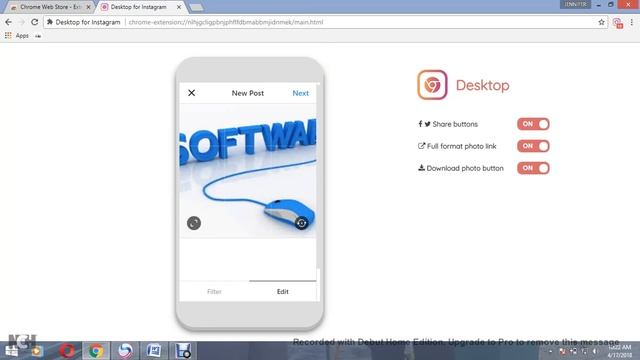Switch off the Download photo button toggle
Viewport: 640px width, 360px height.
point(533,168)
